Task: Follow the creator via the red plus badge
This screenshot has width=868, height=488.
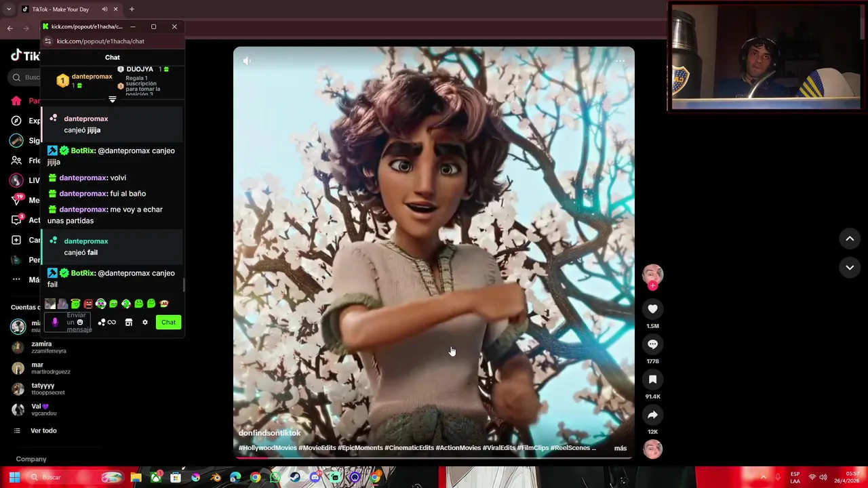Action: (x=652, y=286)
